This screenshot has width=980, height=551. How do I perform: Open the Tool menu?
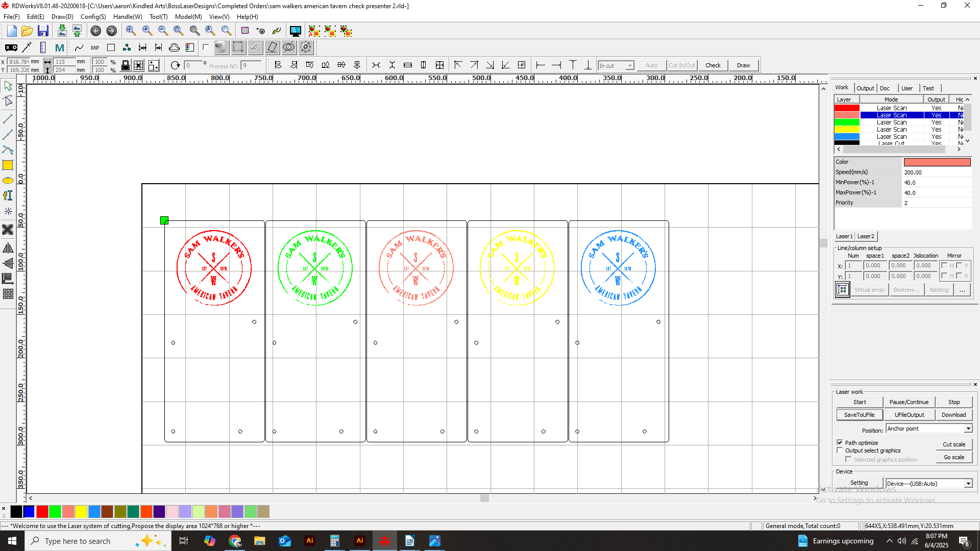pyautogui.click(x=158, y=17)
